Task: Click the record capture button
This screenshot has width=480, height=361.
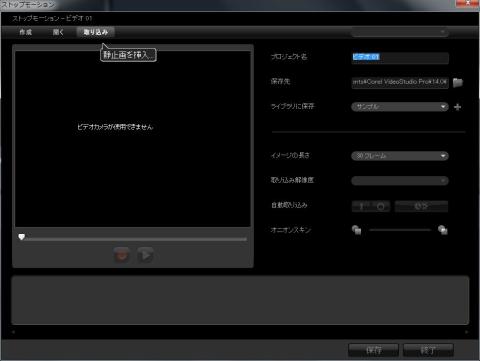Action: [x=121, y=255]
